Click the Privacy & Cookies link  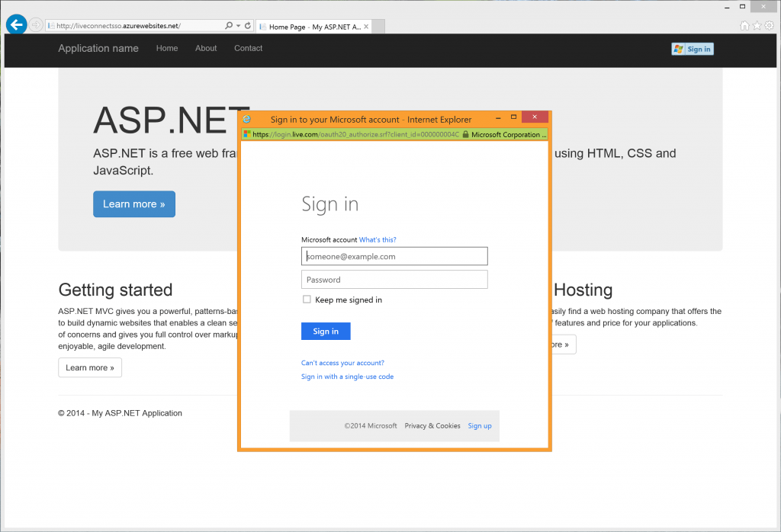pos(432,426)
